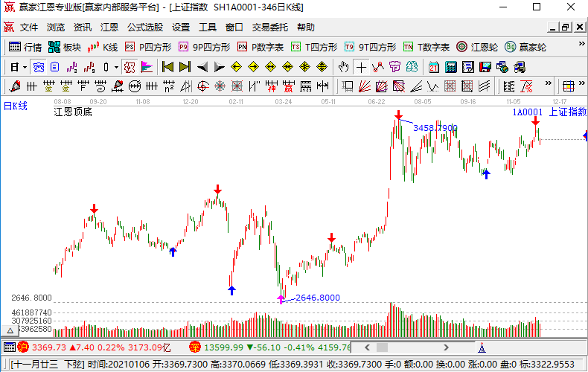Toggle the percentage line tool
588x372 pixels.
[526, 86]
